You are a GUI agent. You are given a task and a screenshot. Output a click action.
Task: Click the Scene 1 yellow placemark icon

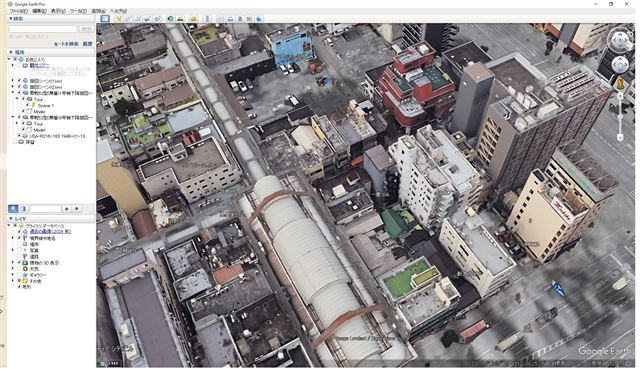coord(33,105)
